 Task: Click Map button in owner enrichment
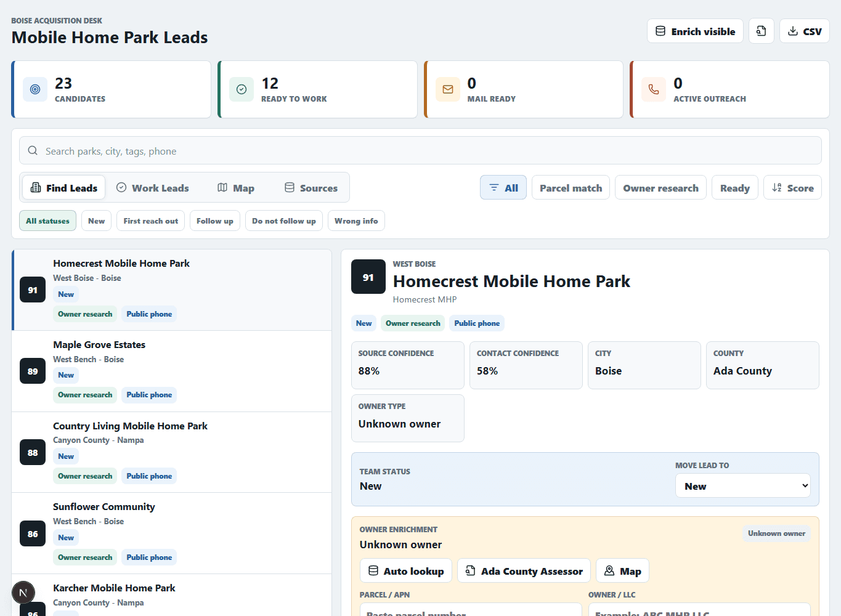[x=622, y=571]
